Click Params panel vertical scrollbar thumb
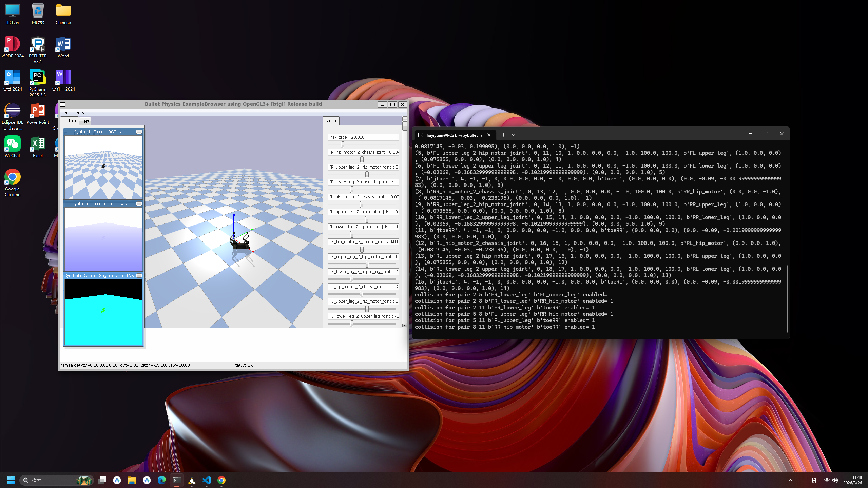This screenshot has height=488, width=868. (405, 126)
